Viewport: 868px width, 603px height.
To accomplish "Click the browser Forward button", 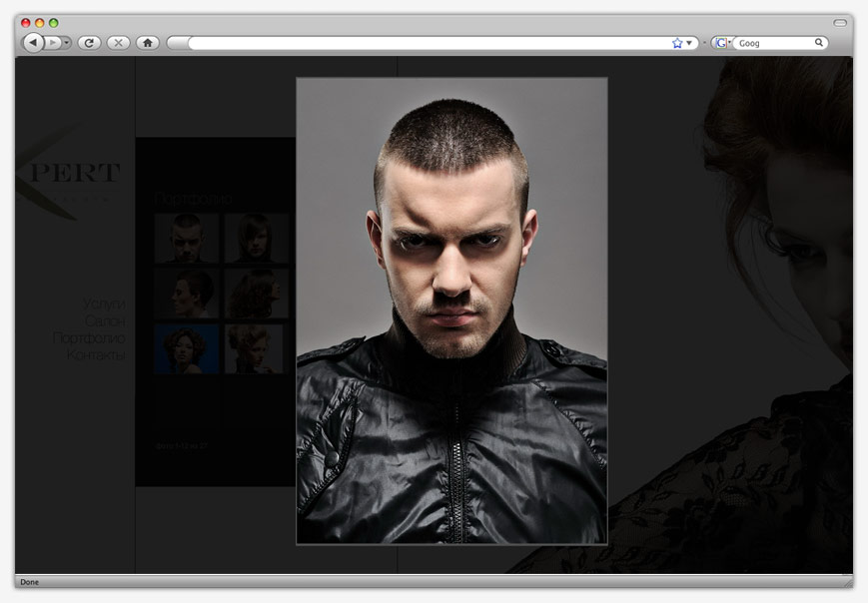I will click(53, 43).
